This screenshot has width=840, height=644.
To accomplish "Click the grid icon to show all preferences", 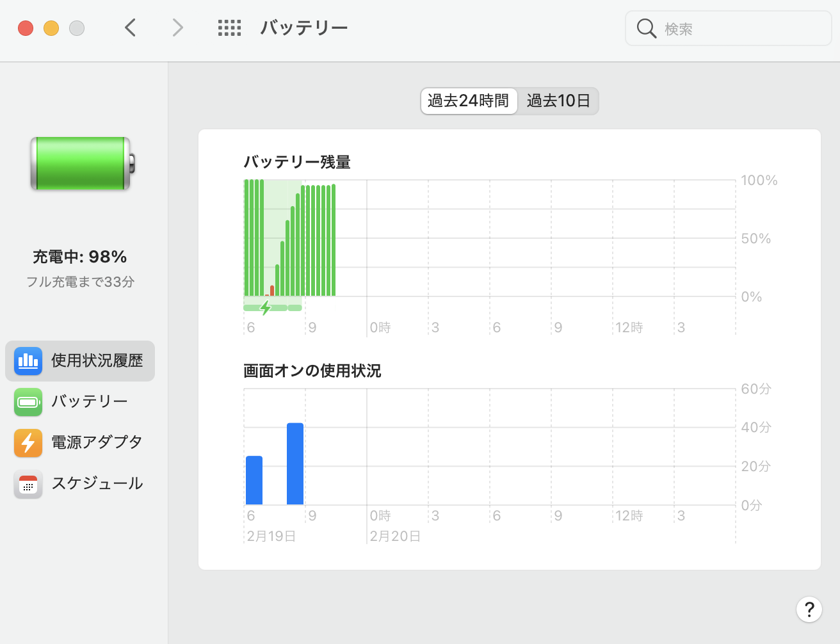I will pos(229,28).
